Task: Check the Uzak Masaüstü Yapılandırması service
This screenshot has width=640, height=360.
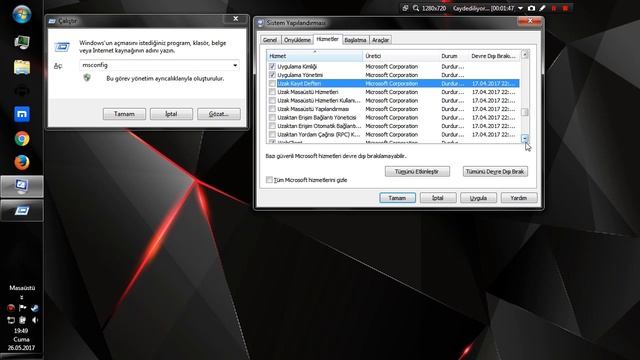Action: (x=272, y=109)
